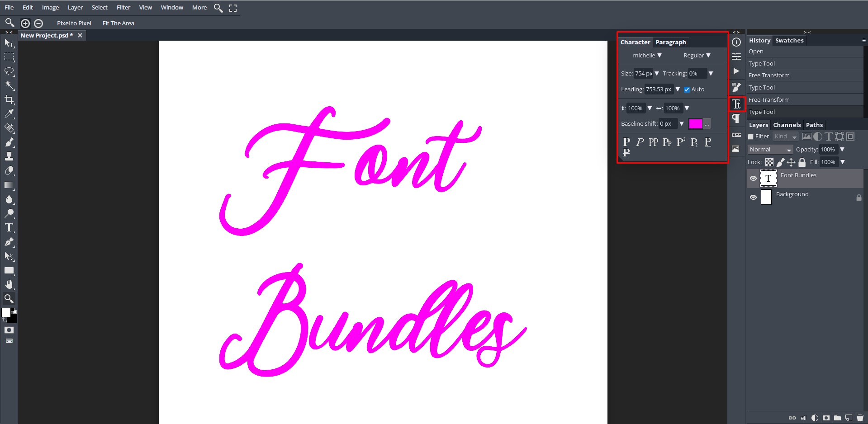Select the Brush tool in toolbar

(9, 142)
